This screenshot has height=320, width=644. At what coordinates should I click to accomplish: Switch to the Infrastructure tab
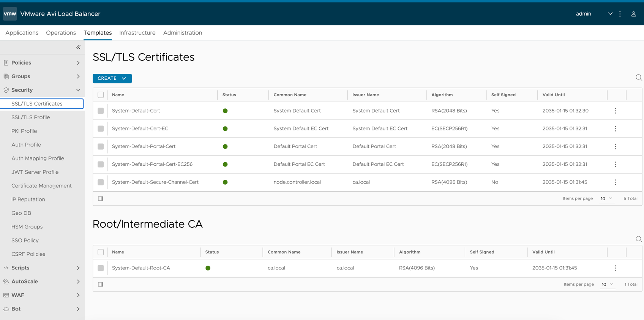pos(137,33)
